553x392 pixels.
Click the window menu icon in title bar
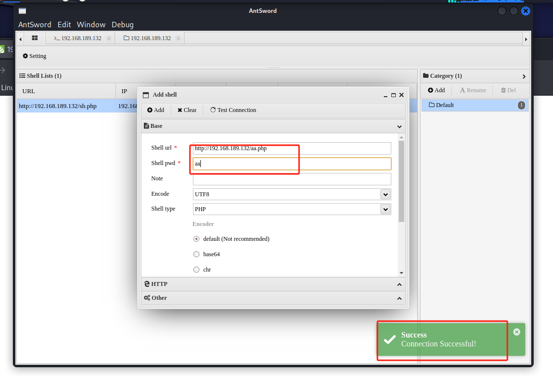22,11
